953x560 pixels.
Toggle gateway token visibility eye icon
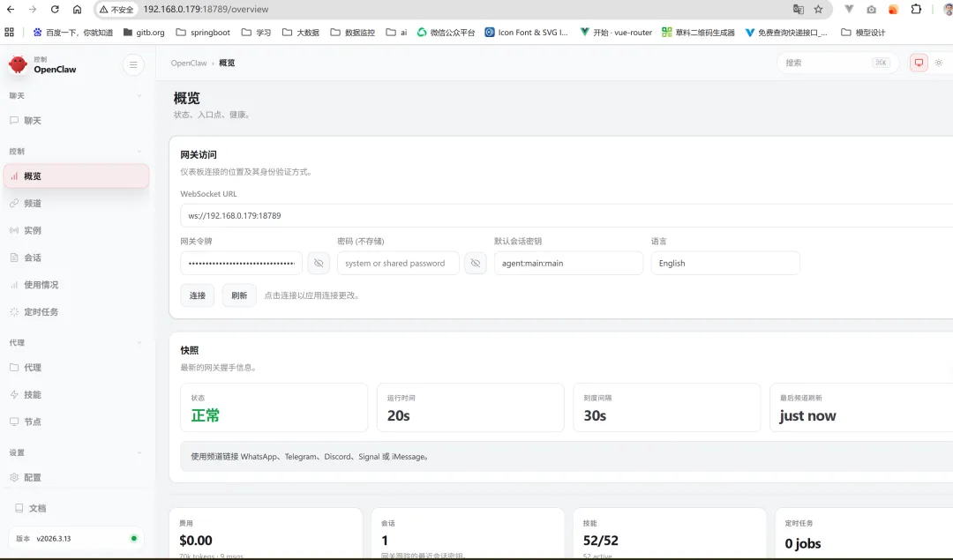[319, 263]
